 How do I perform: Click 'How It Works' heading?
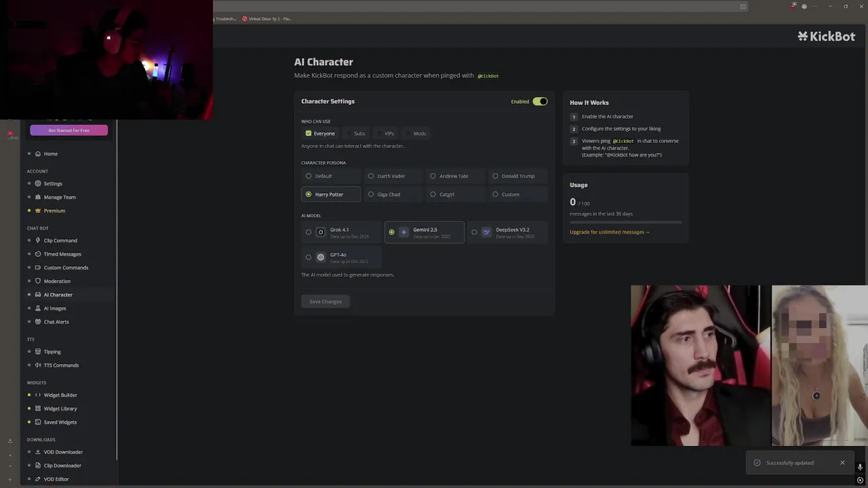[589, 103]
